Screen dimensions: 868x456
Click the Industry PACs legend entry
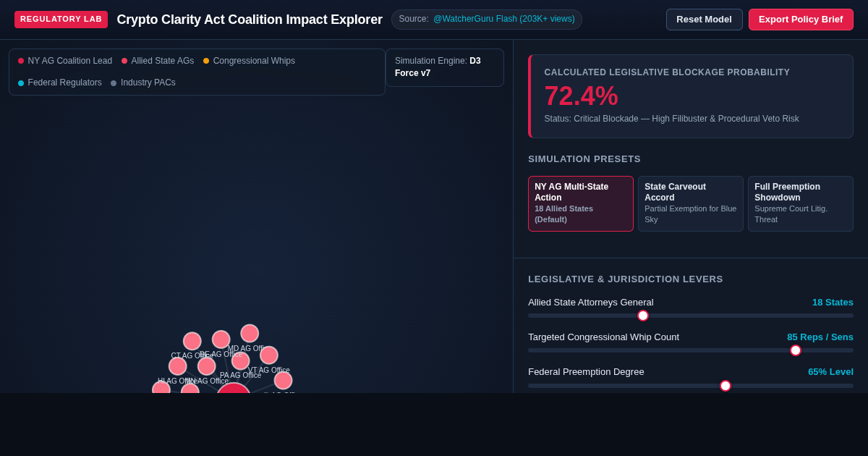coord(143,83)
